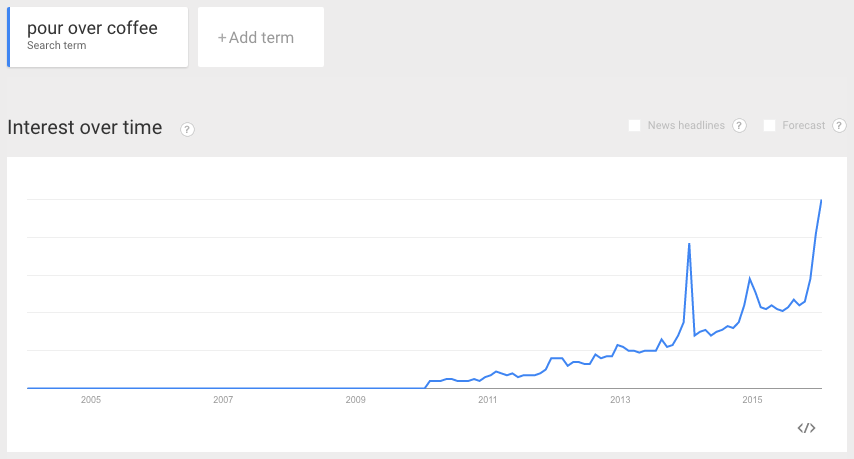Image resolution: width=854 pixels, height=459 pixels.
Task: Click the Add term button
Action: pyautogui.click(x=261, y=37)
